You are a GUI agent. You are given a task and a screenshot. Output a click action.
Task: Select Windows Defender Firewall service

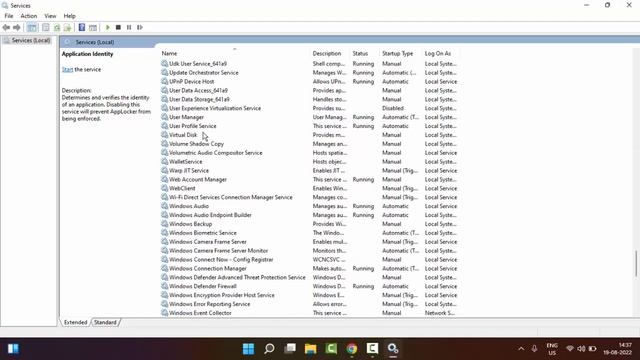202,287
